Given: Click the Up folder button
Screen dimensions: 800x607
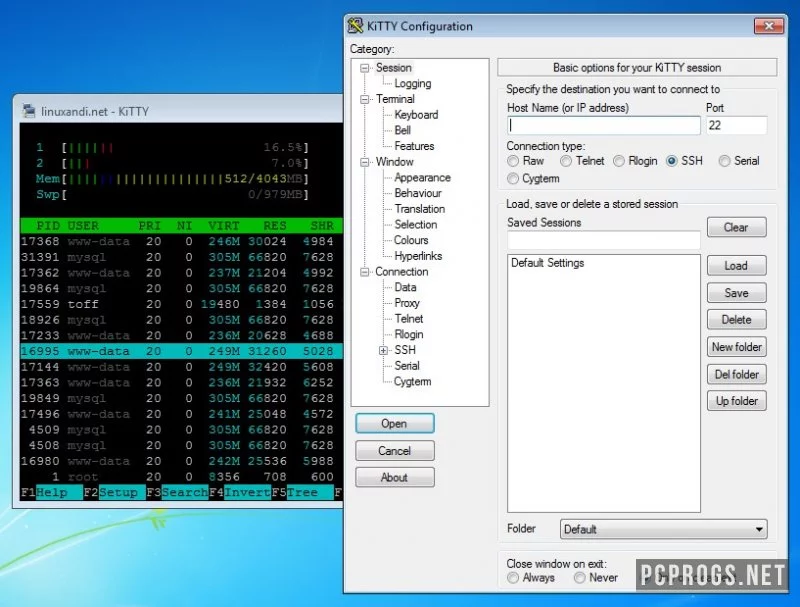Looking at the screenshot, I should pos(736,401).
